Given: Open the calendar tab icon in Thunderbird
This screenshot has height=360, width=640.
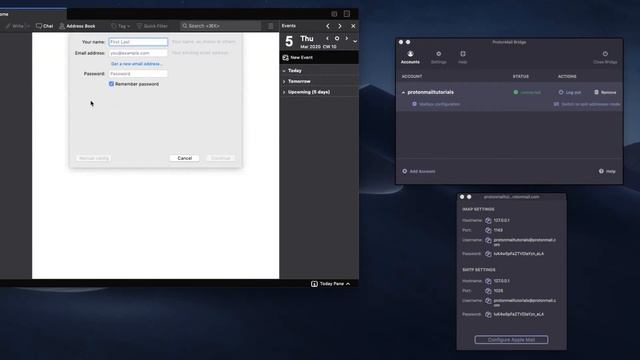Looking at the screenshot, I should coord(334,14).
